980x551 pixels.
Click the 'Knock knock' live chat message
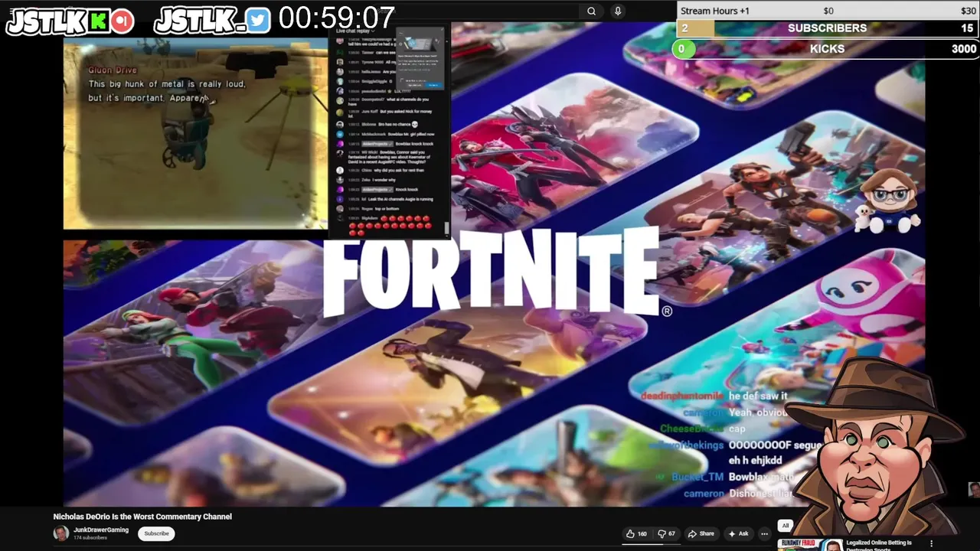407,189
